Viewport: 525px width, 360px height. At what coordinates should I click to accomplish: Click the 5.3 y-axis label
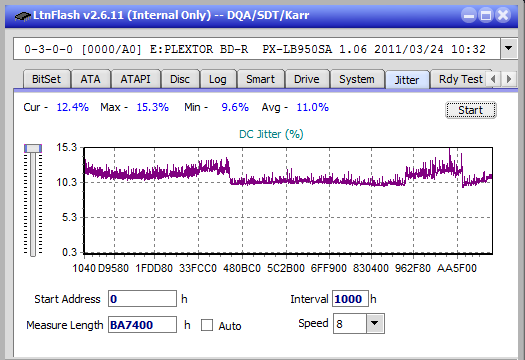point(69,218)
